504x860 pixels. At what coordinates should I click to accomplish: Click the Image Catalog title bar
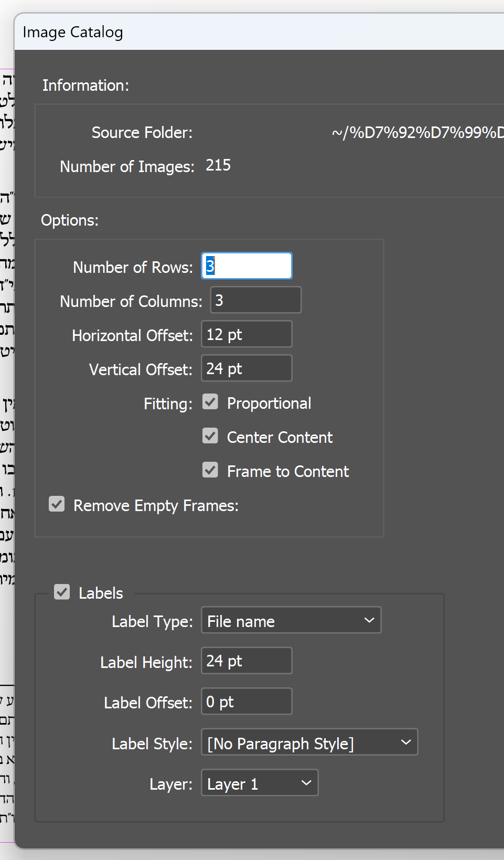pyautogui.click(x=262, y=32)
